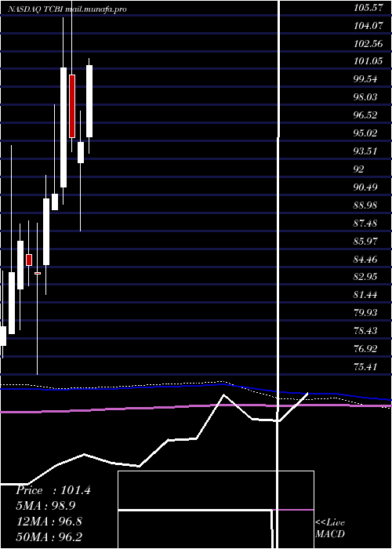The width and height of the screenshot is (392, 549).
Task: Select the 92 price axis label
Action: pyautogui.click(x=359, y=169)
